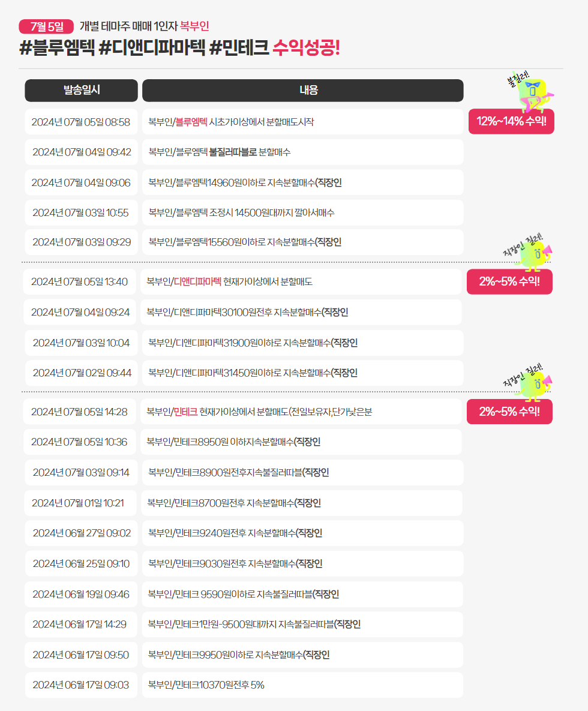Click the #블루엠텍 hashtag in the title
The width and height of the screenshot is (588, 711).
(57, 47)
